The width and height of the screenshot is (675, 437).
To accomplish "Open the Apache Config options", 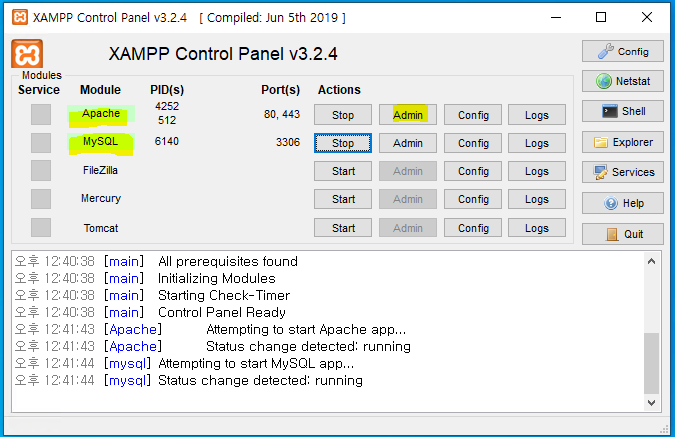I will 473,115.
